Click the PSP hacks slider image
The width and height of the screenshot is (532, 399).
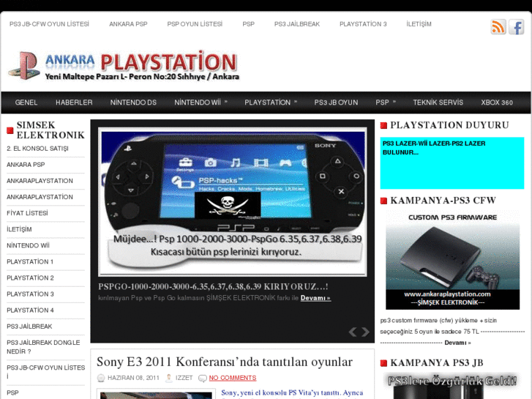(x=233, y=202)
